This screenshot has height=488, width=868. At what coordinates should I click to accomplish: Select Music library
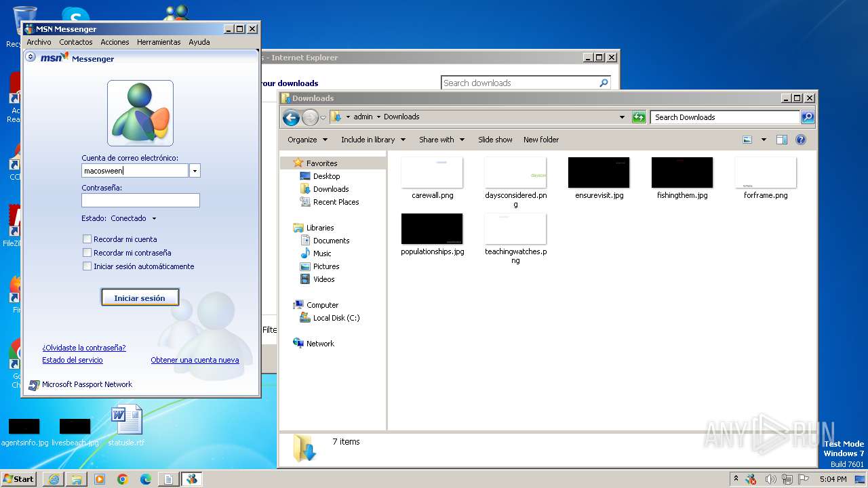pyautogui.click(x=315, y=253)
